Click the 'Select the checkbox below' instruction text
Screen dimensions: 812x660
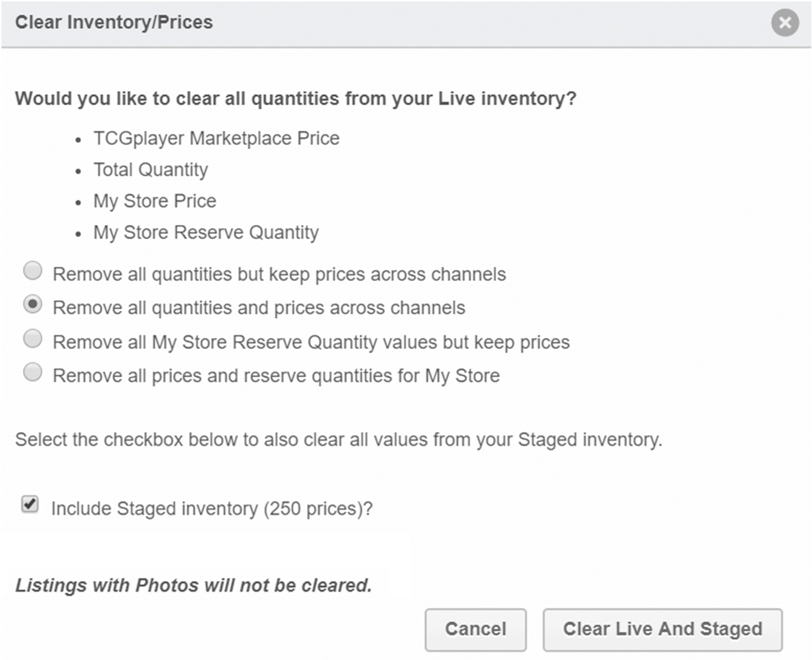click(x=339, y=440)
